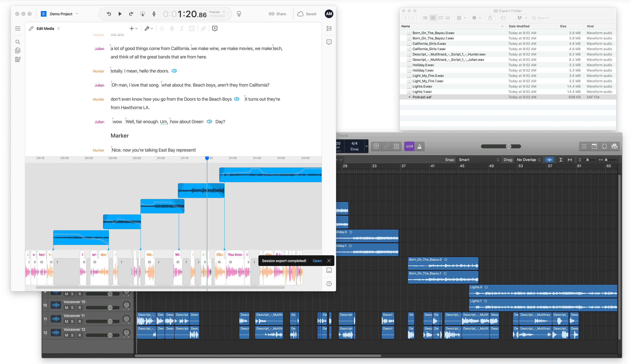631x364 pixels.
Task: Open the Descript hamburger menu
Action: [18, 28]
